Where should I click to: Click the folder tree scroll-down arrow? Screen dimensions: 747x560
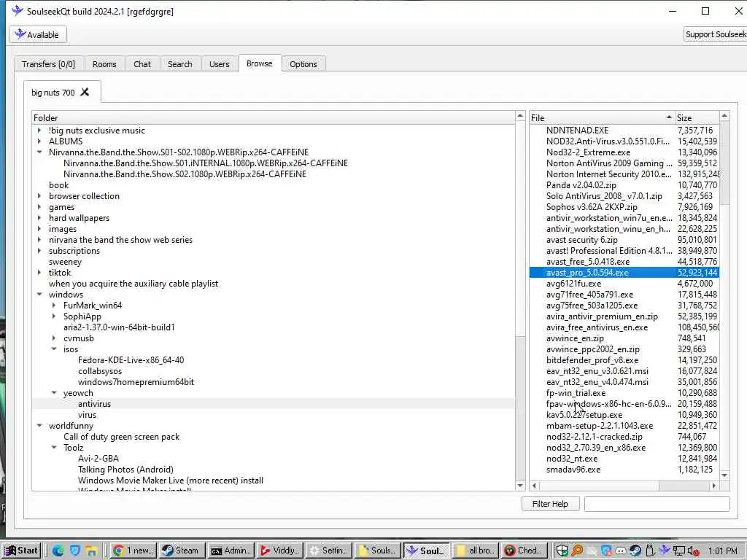point(520,486)
